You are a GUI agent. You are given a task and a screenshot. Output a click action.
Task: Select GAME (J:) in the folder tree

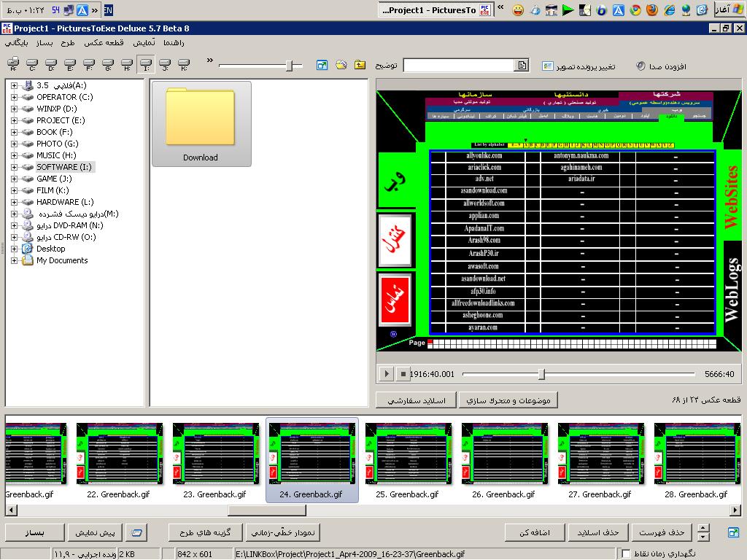click(x=54, y=179)
